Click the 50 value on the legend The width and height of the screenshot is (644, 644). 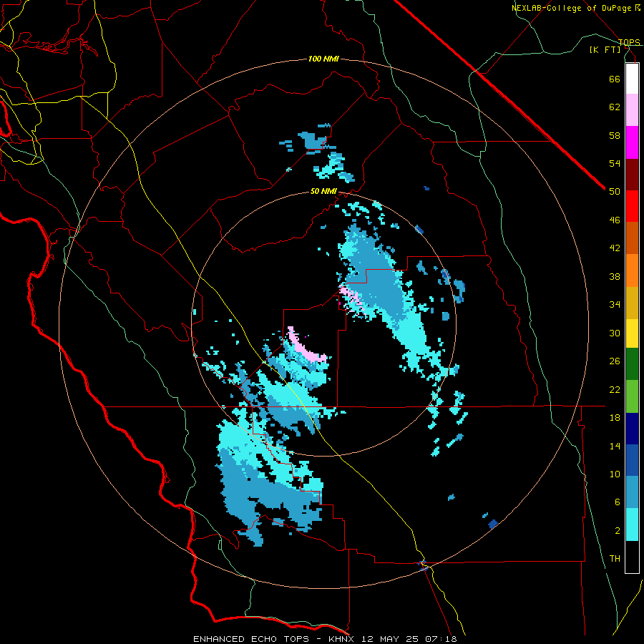[x=615, y=191]
